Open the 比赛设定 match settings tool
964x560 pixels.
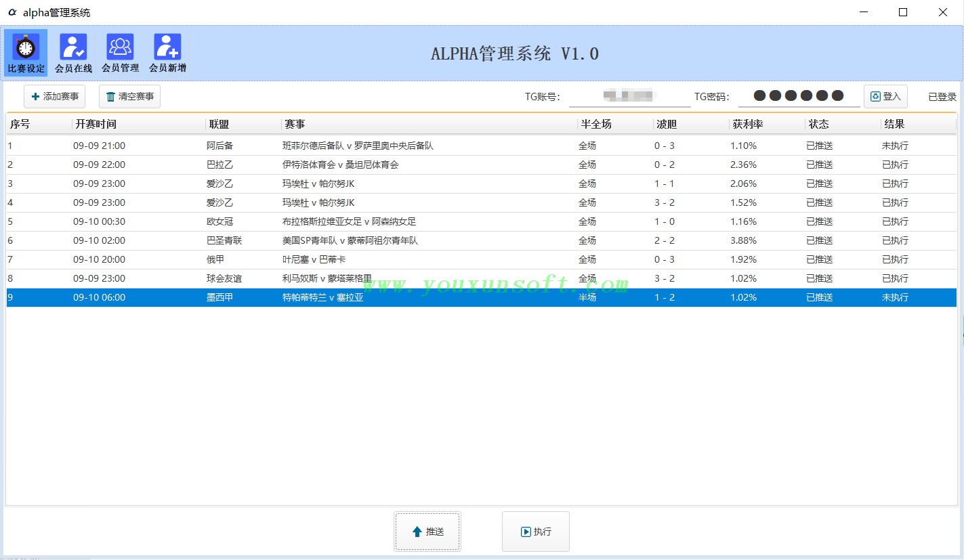pos(26,53)
